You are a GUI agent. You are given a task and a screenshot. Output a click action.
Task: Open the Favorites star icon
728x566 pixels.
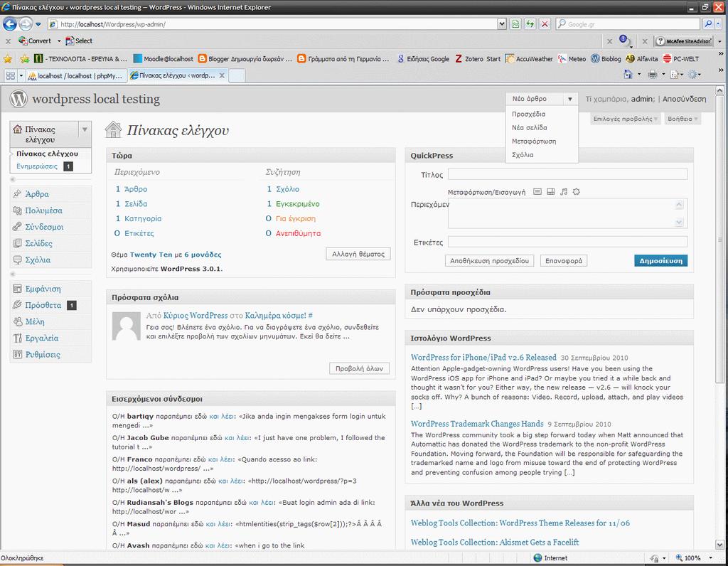tap(7, 58)
